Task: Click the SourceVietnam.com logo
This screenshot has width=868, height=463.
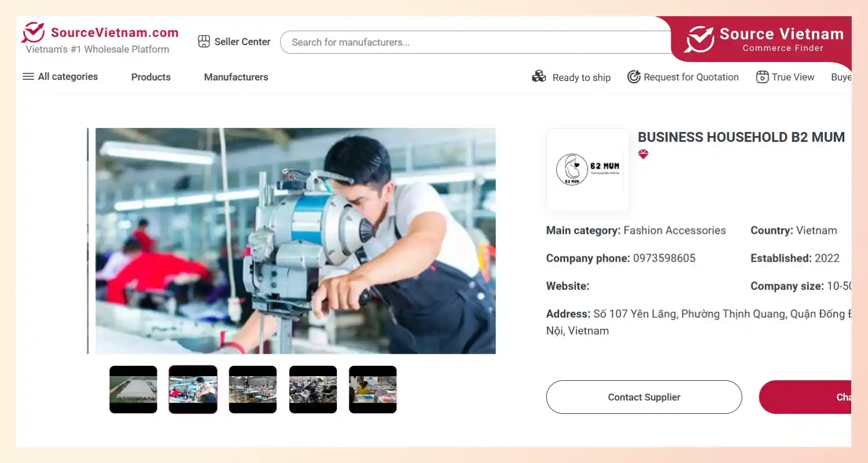Action: [x=100, y=33]
